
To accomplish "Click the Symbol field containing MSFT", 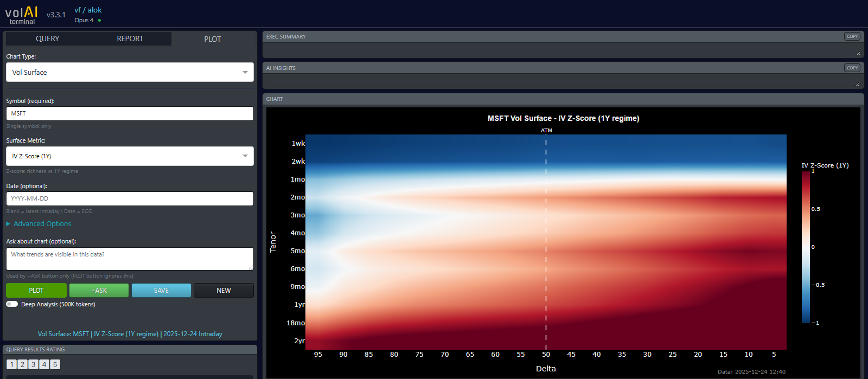I will (130, 113).
